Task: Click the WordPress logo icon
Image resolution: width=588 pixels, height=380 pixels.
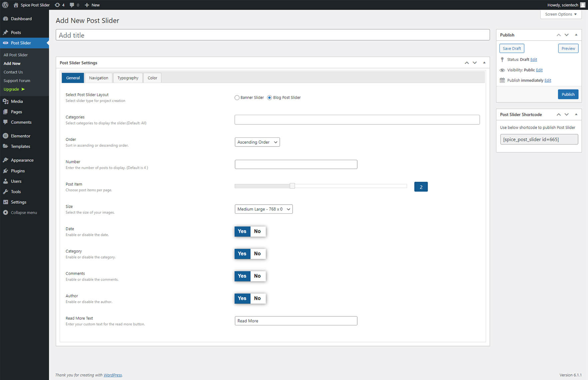Action: point(5,5)
